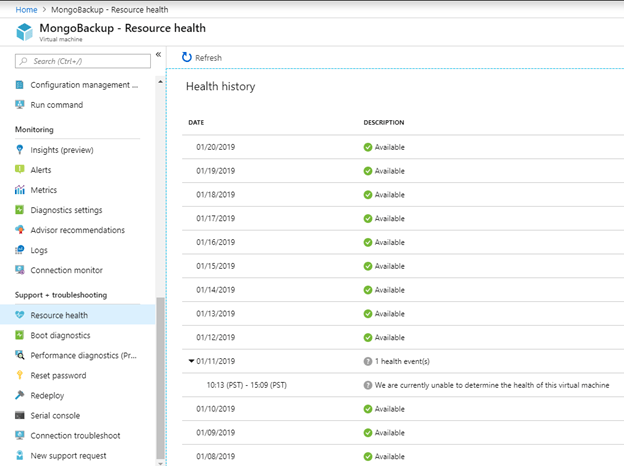Open Configuration management menu item

click(x=84, y=85)
